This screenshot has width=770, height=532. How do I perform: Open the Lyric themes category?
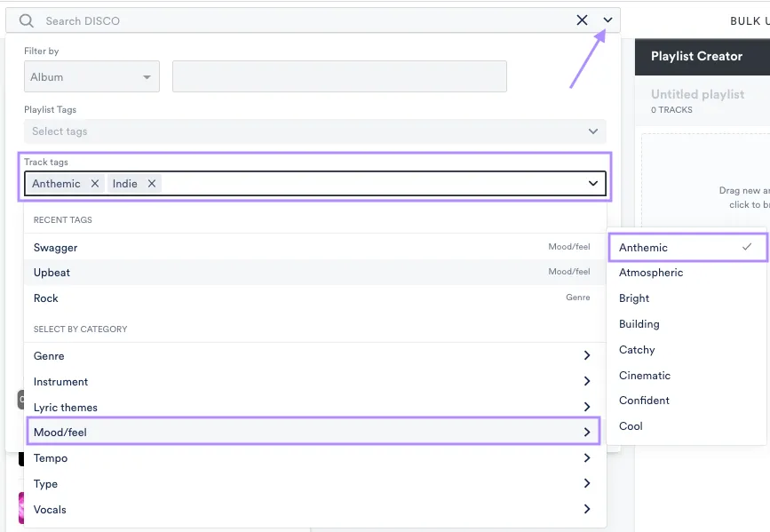point(66,408)
